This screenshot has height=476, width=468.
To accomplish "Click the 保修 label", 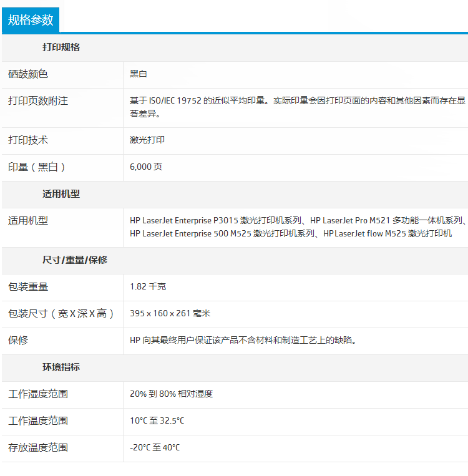I will (x=18, y=340).
